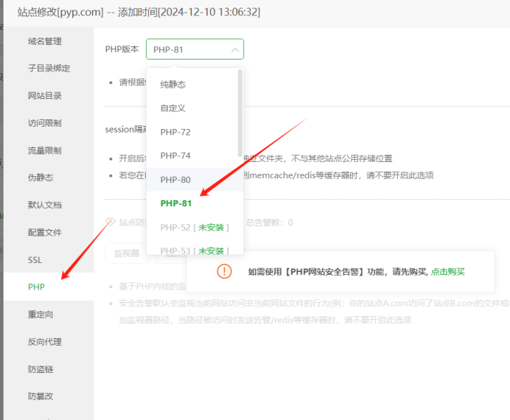Click 点击购买 link
510x420 pixels.
click(448, 272)
